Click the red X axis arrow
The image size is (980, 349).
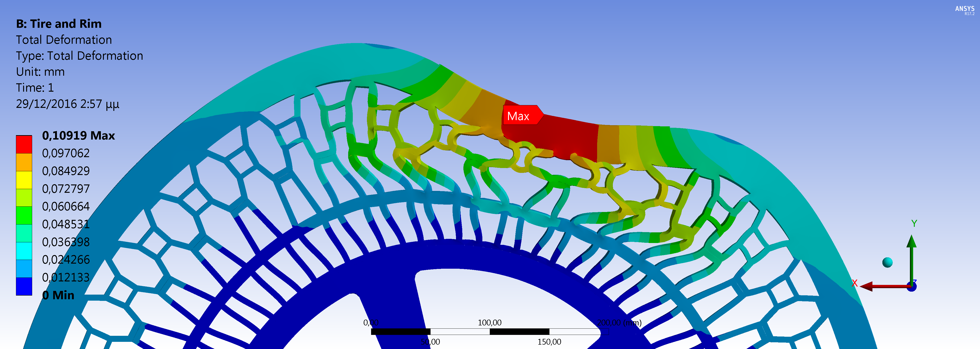point(879,286)
